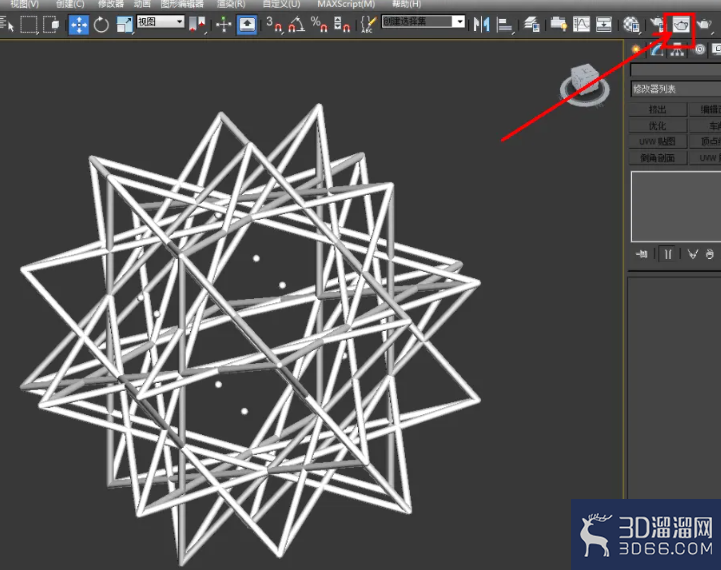Viewport: 721px width, 570px height.
Task: Open the Curve Editor icon
Action: [x=581, y=24]
